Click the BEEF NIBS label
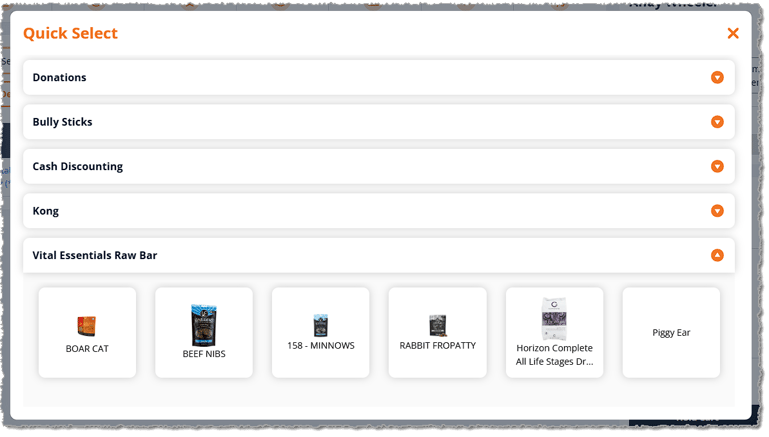 204,354
